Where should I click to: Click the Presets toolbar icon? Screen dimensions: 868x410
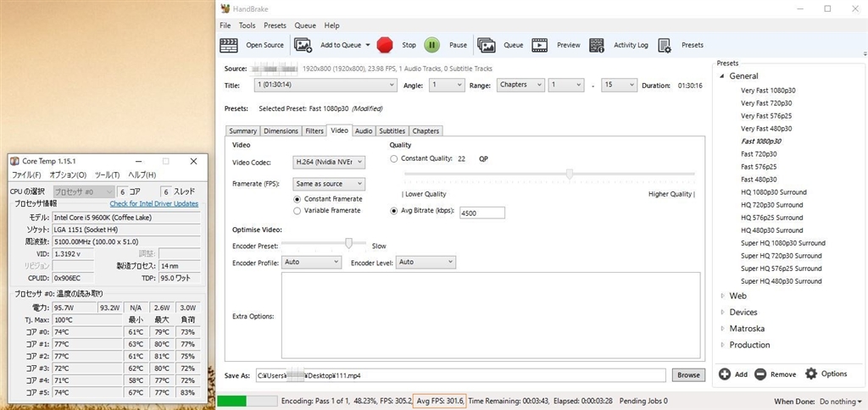[x=665, y=46]
